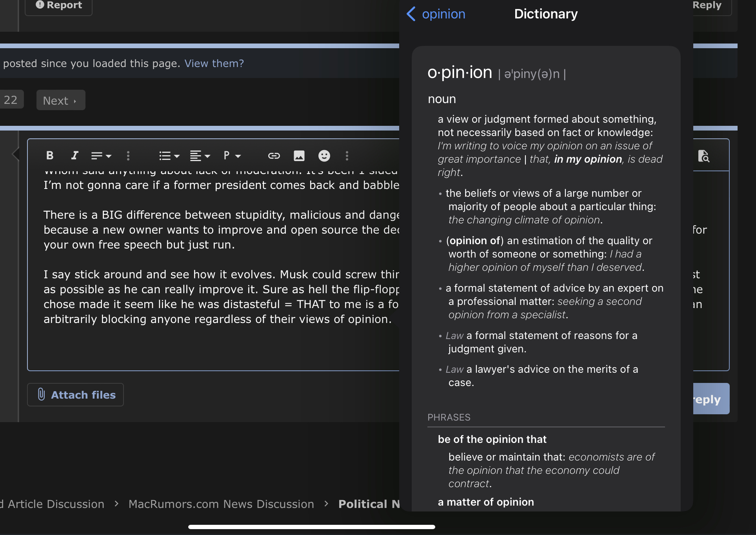Toggle italic text formatting
The height and width of the screenshot is (535, 756).
click(x=75, y=156)
